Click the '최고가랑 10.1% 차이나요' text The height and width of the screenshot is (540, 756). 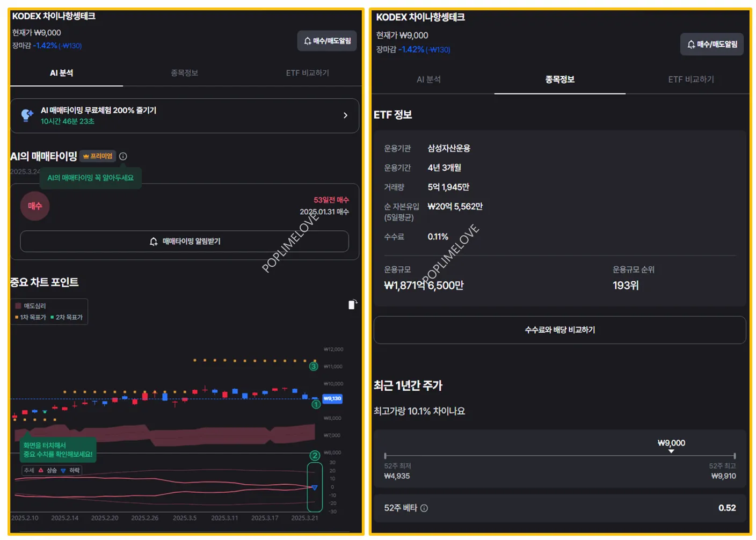click(x=419, y=411)
